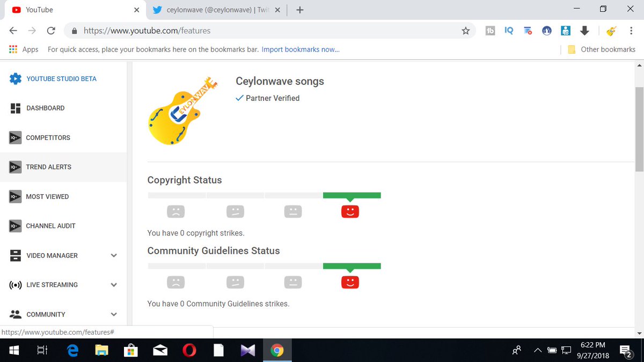Screen dimensions: 644x362
Task: Expand the Live Streaming section chevron
Action: pos(114,285)
